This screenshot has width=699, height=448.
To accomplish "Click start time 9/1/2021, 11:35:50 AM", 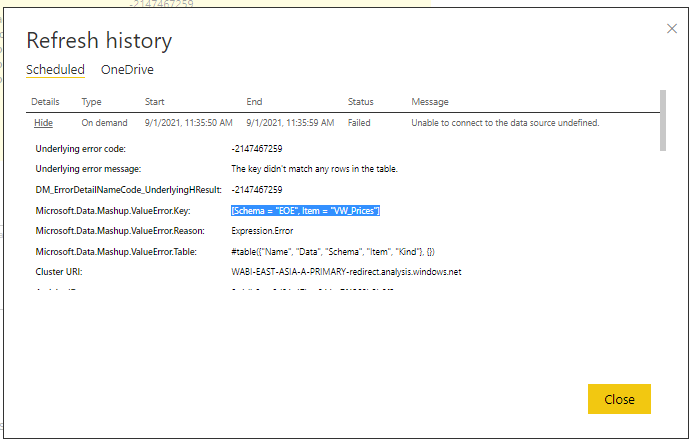I will coord(189,123).
